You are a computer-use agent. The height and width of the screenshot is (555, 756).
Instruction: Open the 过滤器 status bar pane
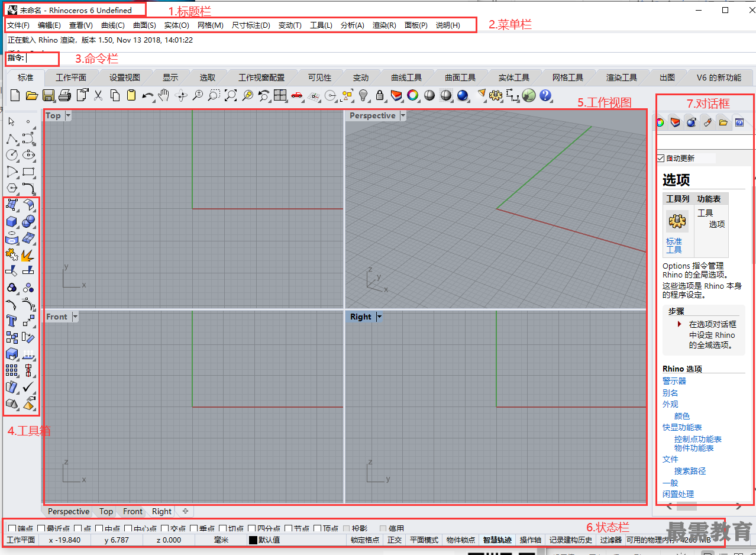(611, 540)
